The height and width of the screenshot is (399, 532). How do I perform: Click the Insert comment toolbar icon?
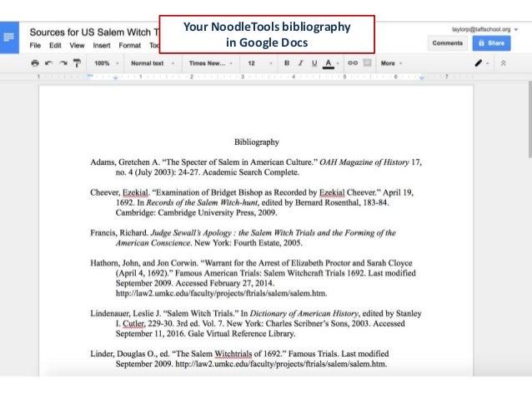(x=367, y=62)
